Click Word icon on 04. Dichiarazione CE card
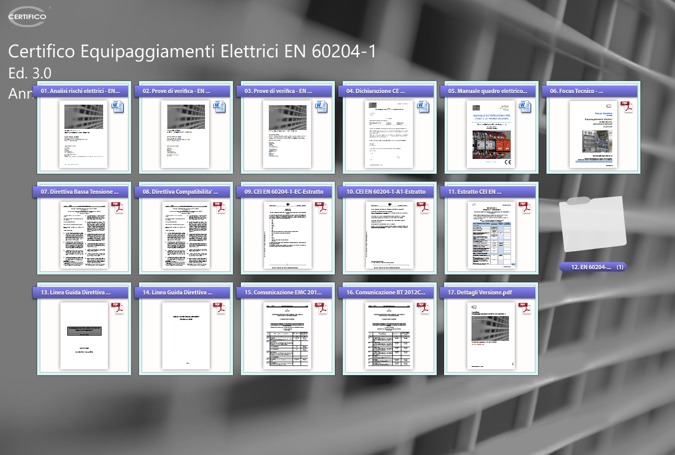The height and width of the screenshot is (455, 675). point(422,107)
